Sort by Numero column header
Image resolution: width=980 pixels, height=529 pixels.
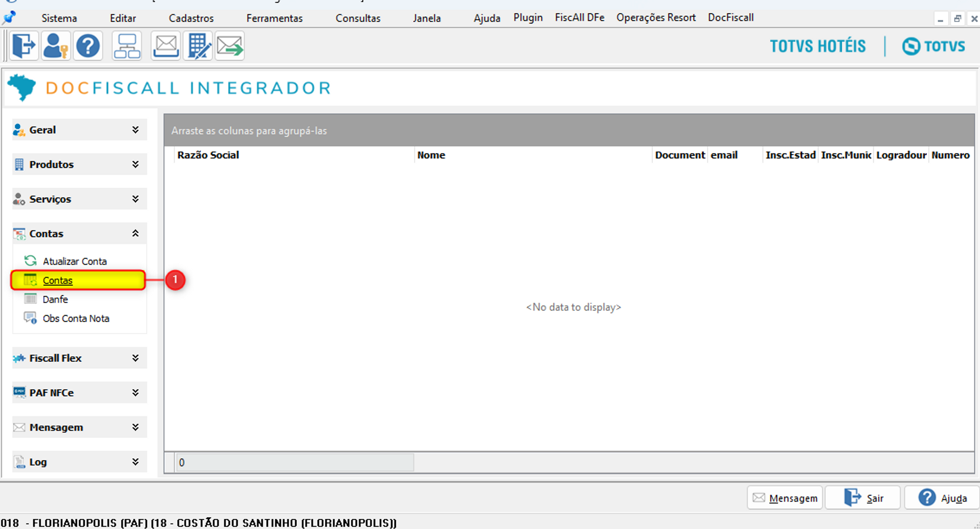(x=951, y=155)
